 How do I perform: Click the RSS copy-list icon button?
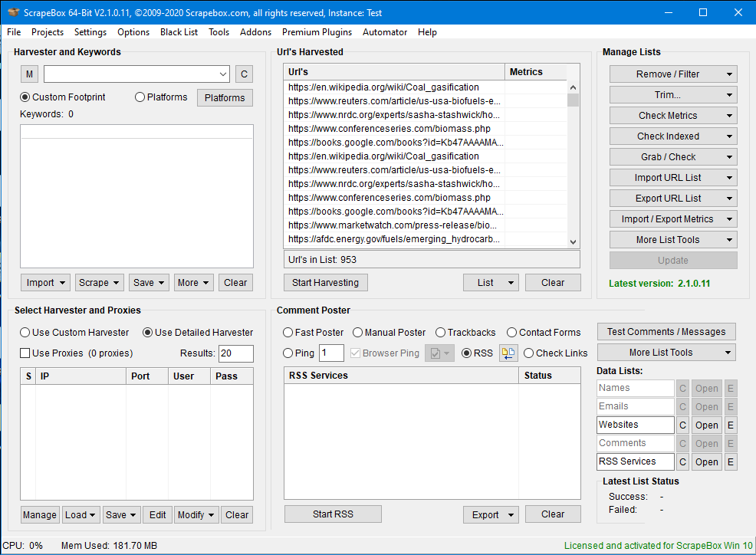[x=508, y=353]
